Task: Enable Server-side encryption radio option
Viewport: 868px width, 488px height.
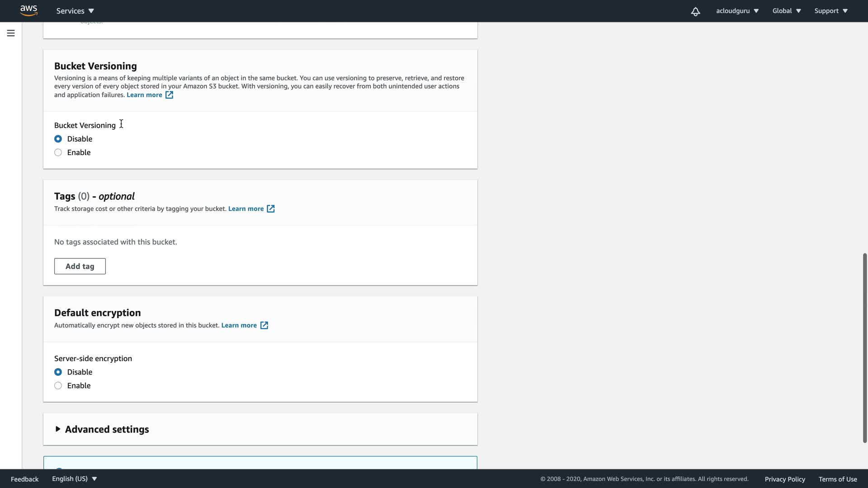Action: click(58, 386)
